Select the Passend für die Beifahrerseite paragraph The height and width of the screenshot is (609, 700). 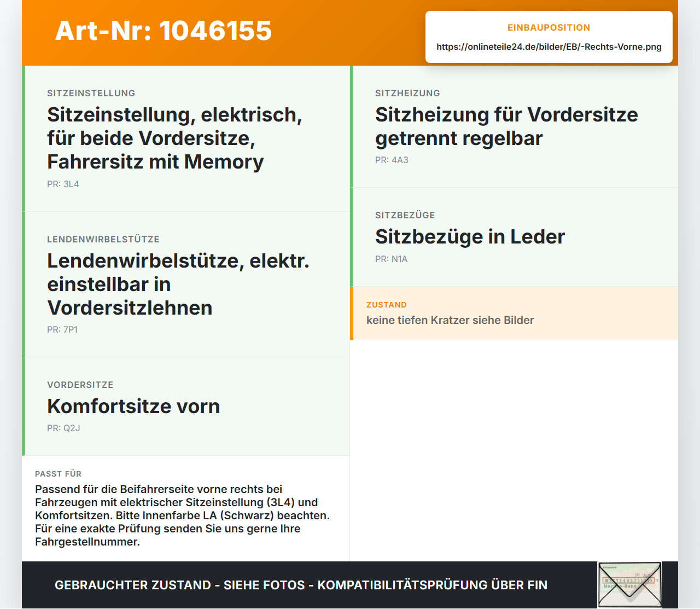click(x=183, y=516)
